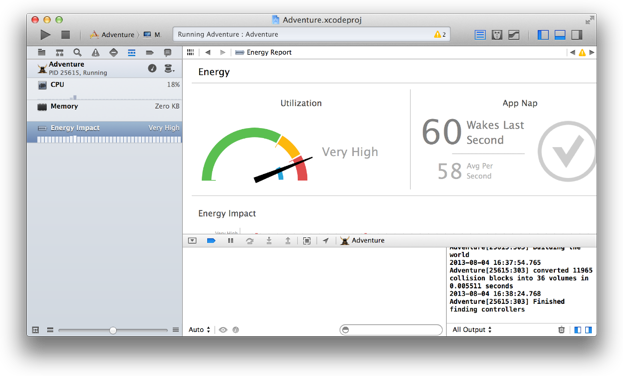
Task: Open the Auto variables scope popup
Action: pos(199,329)
